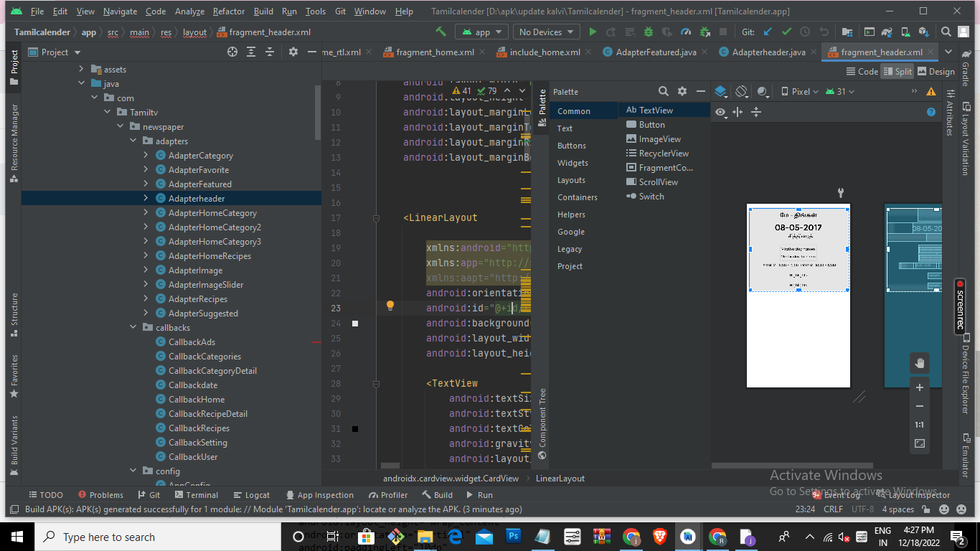Open the Build menu
The image size is (980, 551).
263,11
